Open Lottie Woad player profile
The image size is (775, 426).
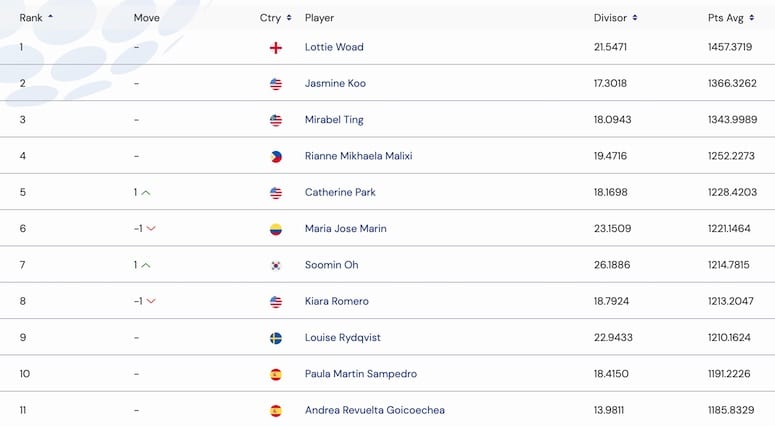point(334,47)
